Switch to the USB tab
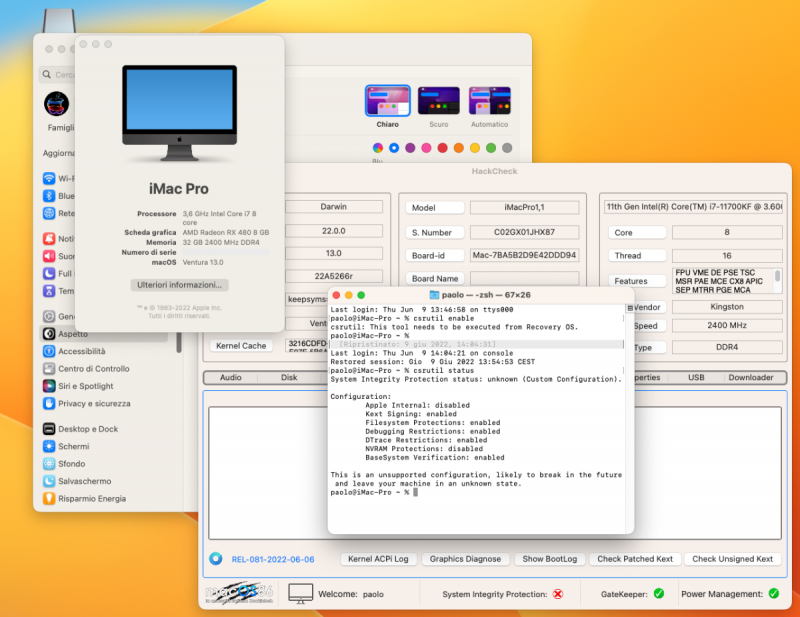 696,378
